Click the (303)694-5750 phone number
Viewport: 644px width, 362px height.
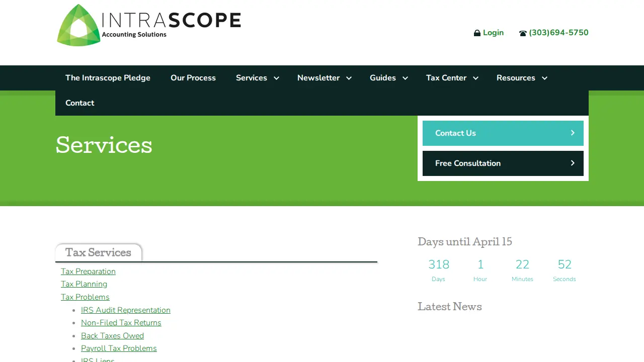(558, 33)
